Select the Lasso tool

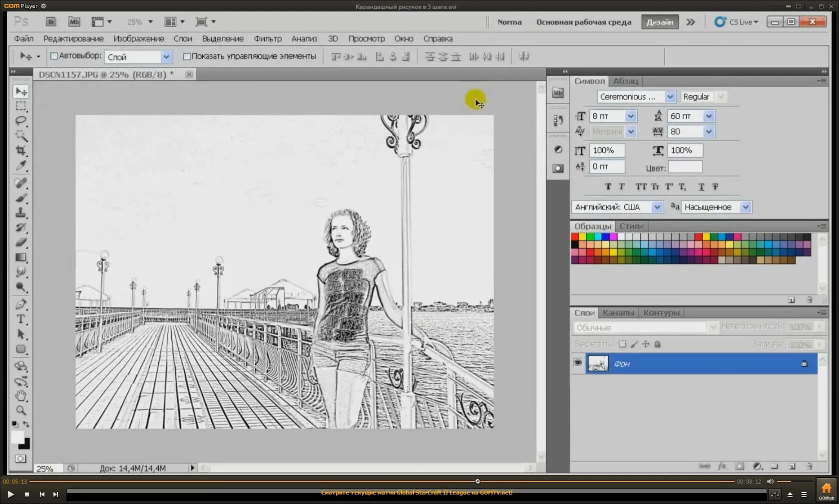[x=20, y=121]
